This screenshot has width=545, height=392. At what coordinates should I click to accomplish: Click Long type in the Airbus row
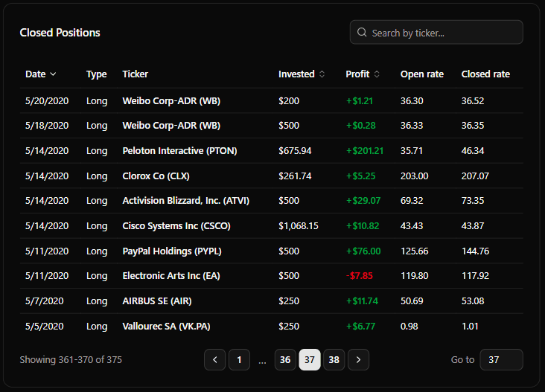(x=97, y=301)
